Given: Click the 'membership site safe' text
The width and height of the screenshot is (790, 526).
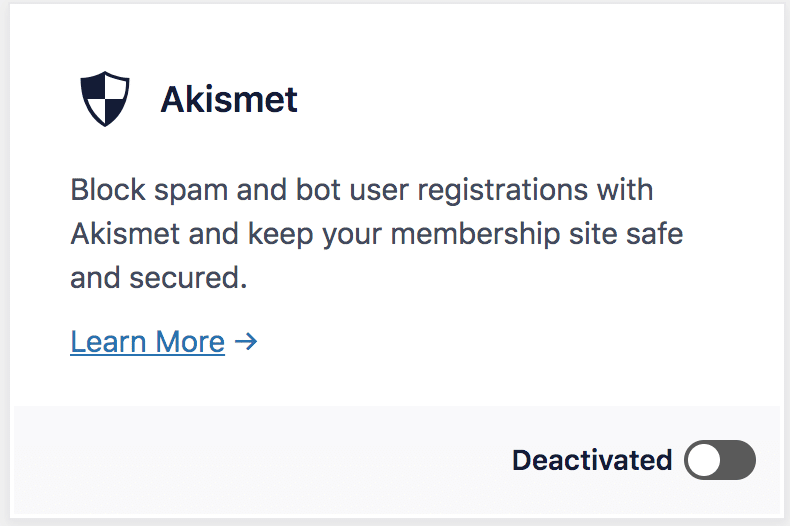Looking at the screenshot, I should [537, 234].
